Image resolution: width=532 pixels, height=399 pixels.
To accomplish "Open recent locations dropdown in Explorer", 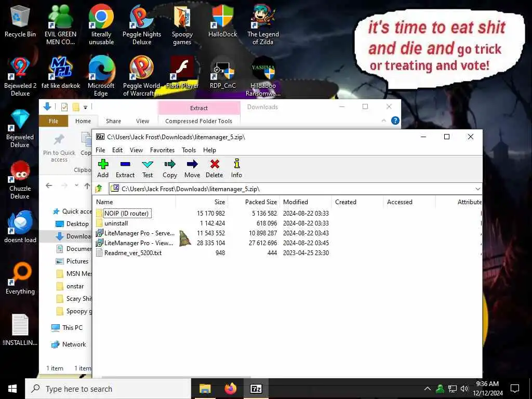I will point(77,185).
